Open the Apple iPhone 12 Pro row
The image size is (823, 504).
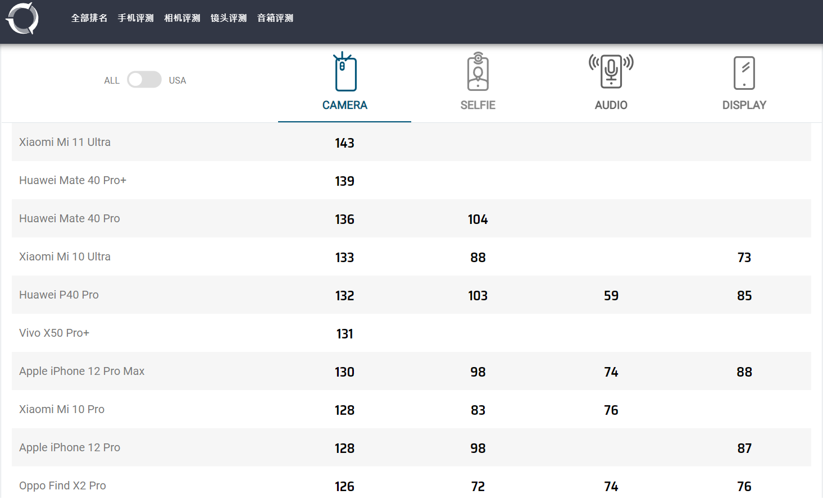(411, 447)
